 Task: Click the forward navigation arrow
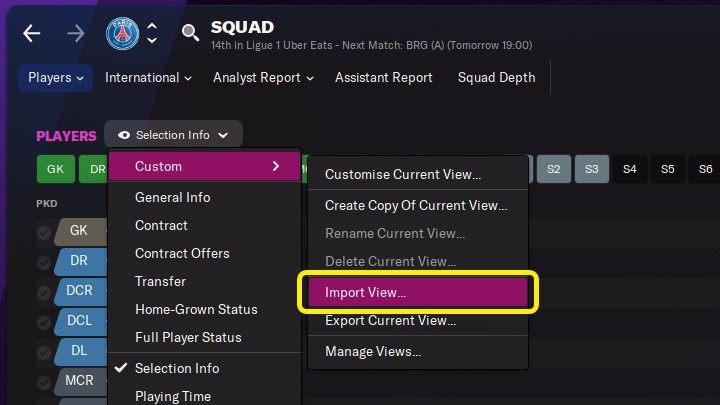click(76, 34)
